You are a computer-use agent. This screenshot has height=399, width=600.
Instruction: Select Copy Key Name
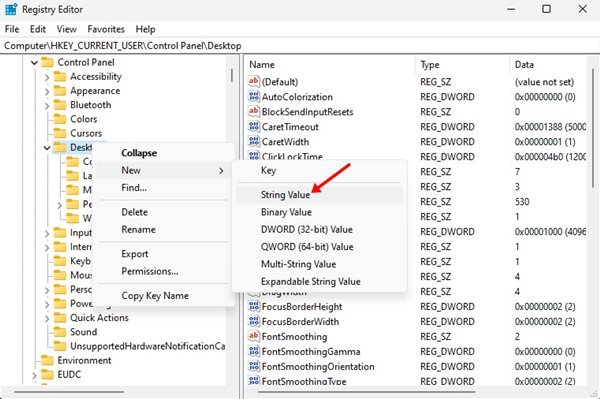click(x=163, y=296)
